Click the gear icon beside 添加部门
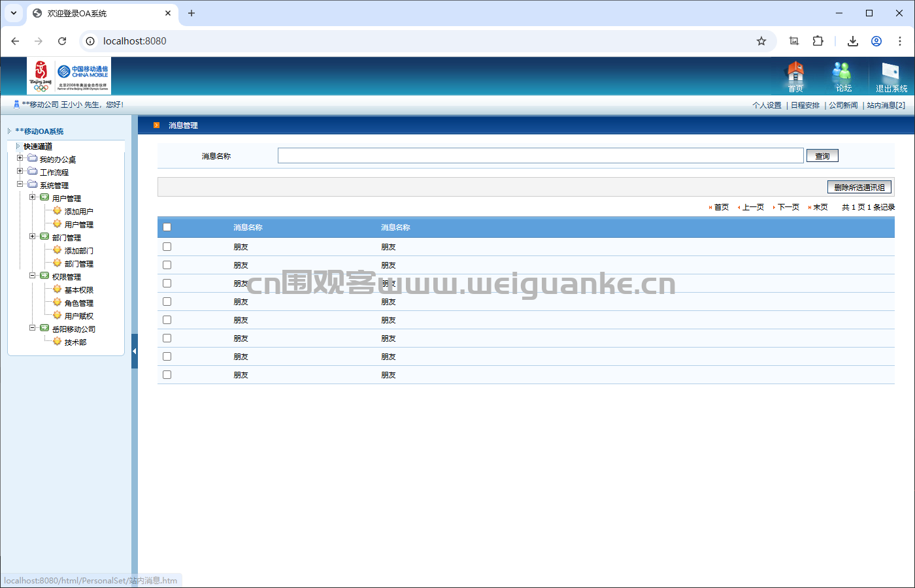The height and width of the screenshot is (588, 915). (57, 250)
